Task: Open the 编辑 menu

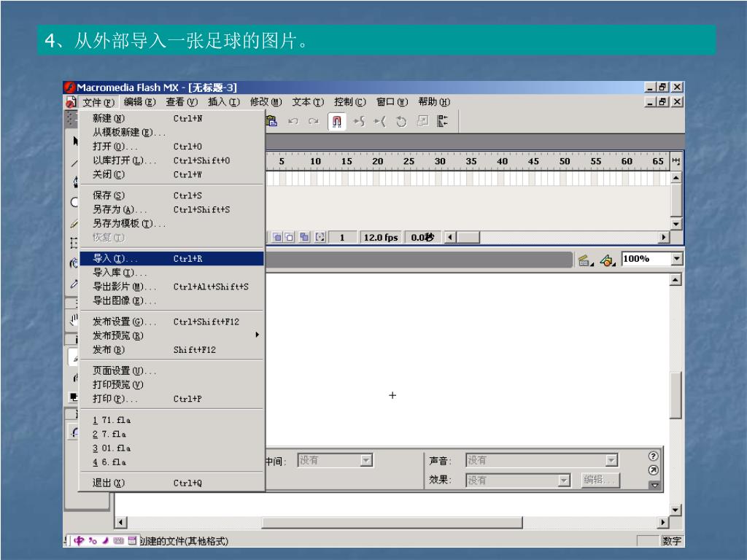Action: click(x=139, y=102)
